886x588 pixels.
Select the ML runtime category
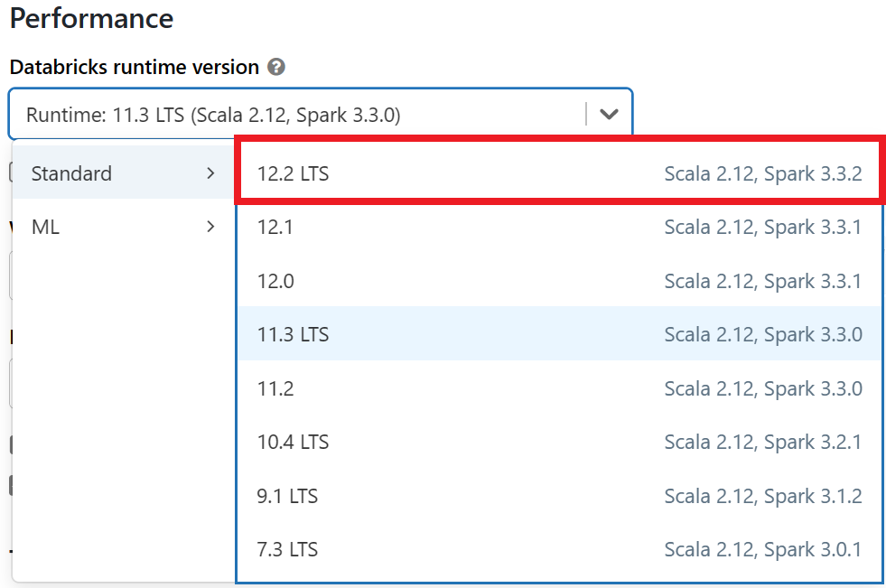click(x=46, y=227)
